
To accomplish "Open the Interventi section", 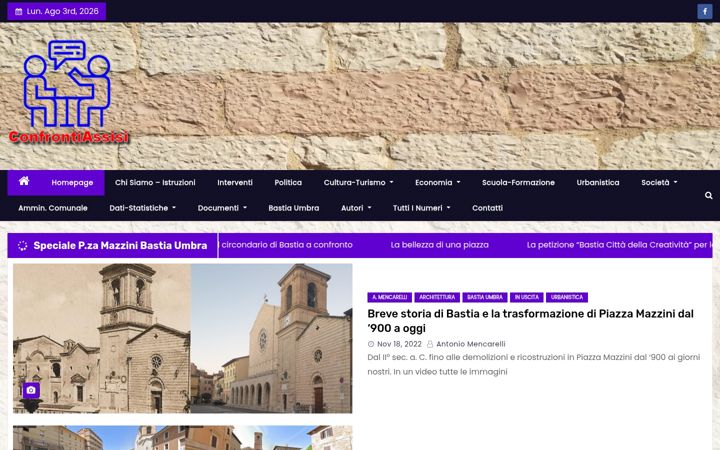I will (235, 183).
